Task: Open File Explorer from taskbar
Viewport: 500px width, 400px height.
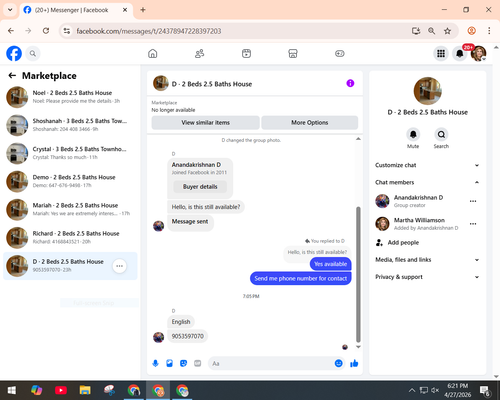Action: click(85, 390)
